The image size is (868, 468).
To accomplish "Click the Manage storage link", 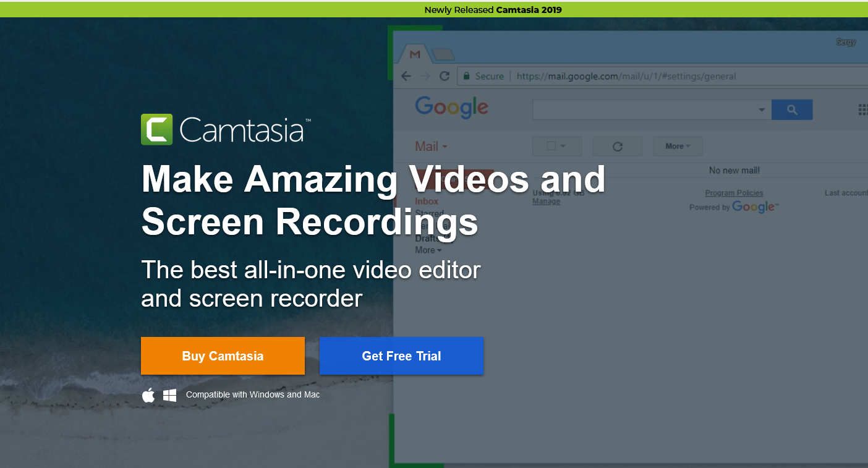I will click(x=546, y=202).
